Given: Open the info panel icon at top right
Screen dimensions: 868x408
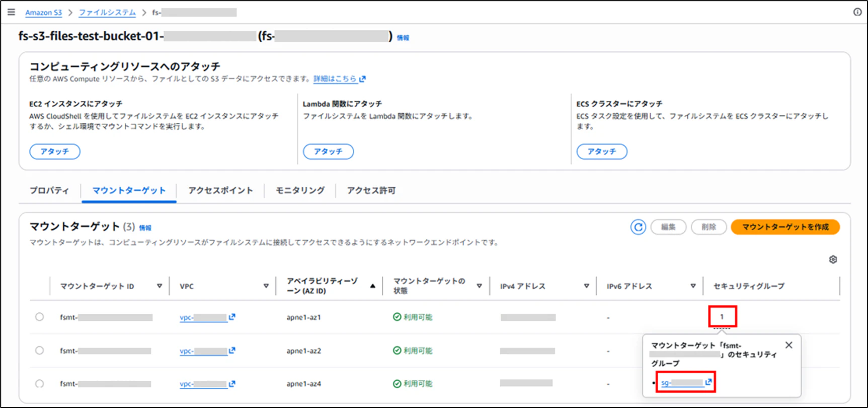Looking at the screenshot, I should (857, 12).
